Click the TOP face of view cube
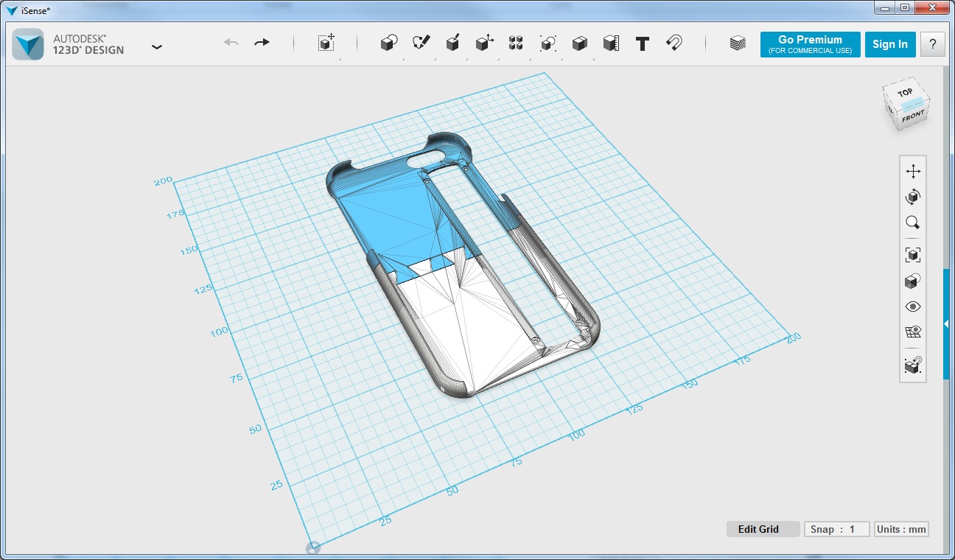This screenshot has width=955, height=560. (906, 94)
